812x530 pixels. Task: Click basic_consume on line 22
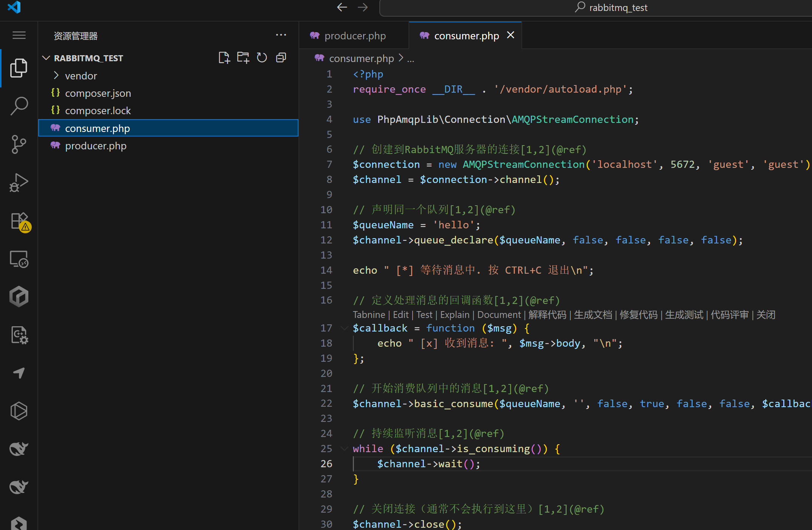453,404
